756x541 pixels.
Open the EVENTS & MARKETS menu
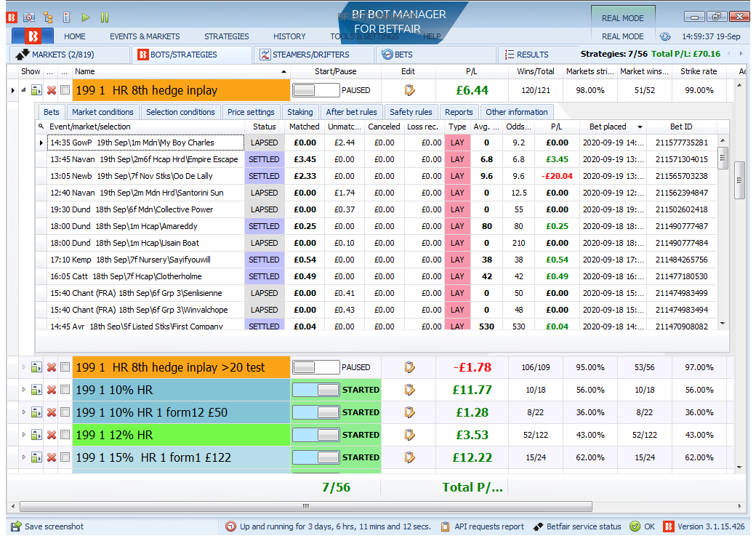[x=145, y=36]
